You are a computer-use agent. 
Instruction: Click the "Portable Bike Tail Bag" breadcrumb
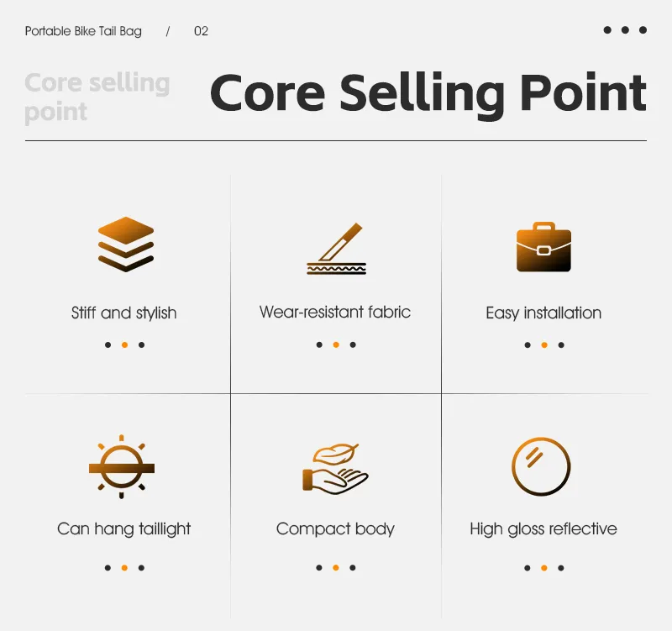pyautogui.click(x=83, y=31)
